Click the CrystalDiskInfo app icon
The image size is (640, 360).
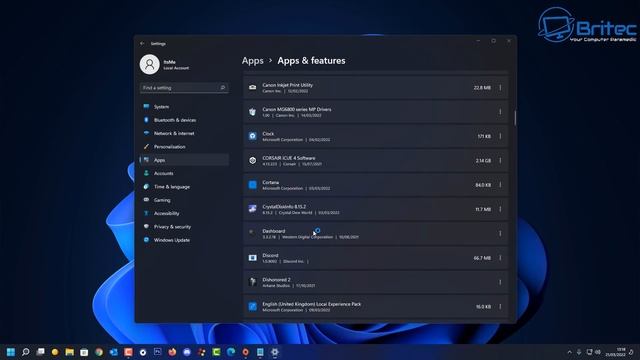253,209
